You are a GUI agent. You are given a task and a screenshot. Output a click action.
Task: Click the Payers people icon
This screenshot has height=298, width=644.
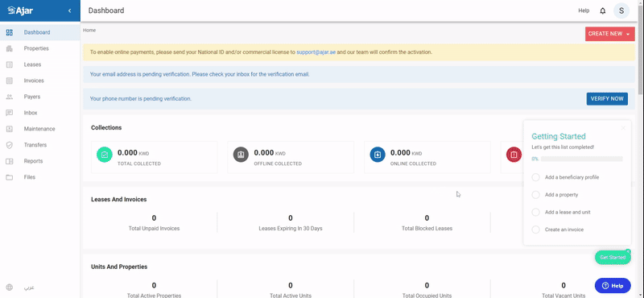click(x=10, y=97)
